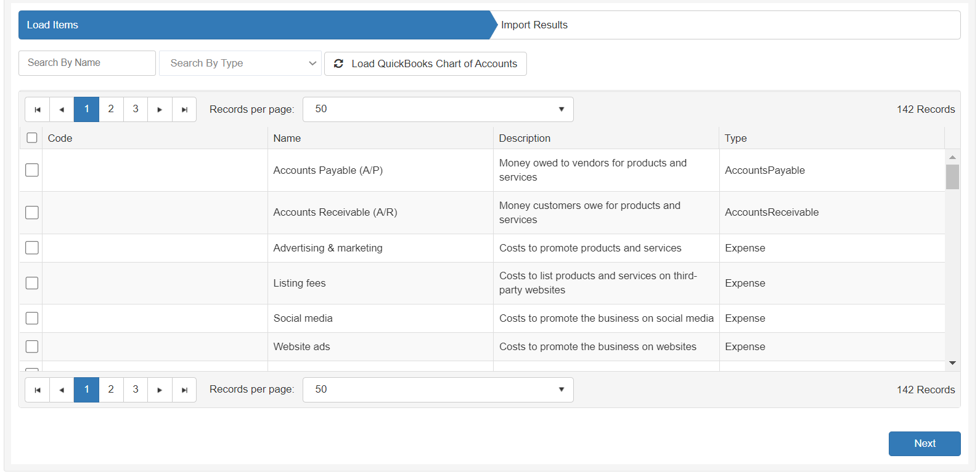Image resolution: width=980 pixels, height=474 pixels.
Task: Click previous page arrow in bottom pagination
Action: point(62,390)
